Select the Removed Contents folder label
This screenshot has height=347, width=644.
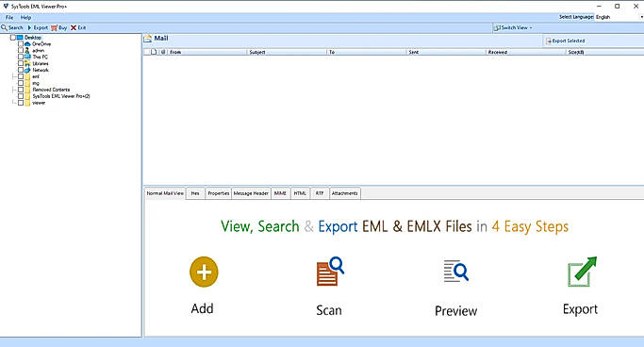click(x=51, y=90)
